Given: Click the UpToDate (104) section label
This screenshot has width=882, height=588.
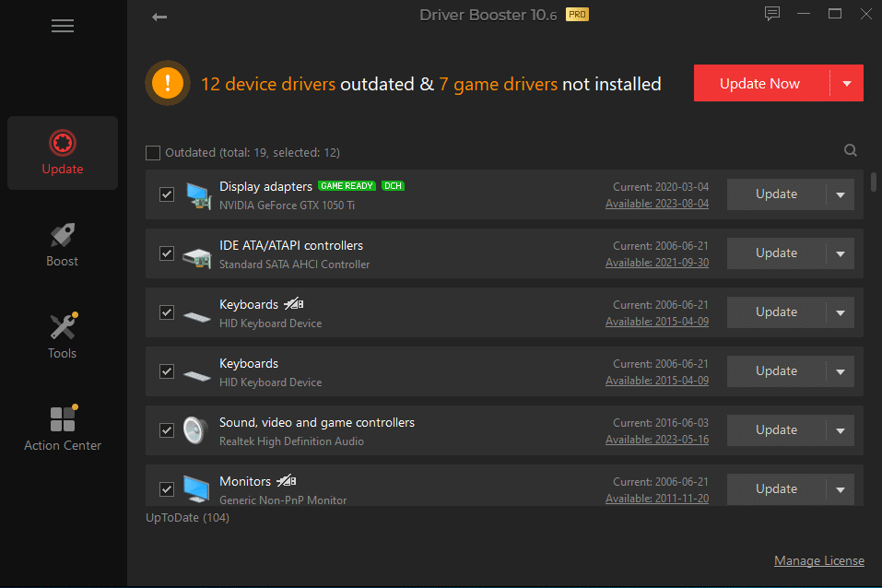Looking at the screenshot, I should 187,518.
